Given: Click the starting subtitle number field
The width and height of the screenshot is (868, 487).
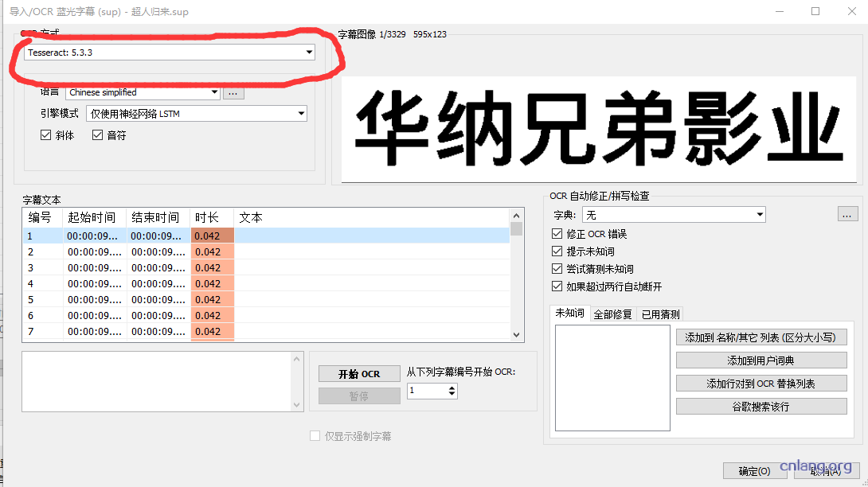Looking at the screenshot, I should click(x=427, y=391).
